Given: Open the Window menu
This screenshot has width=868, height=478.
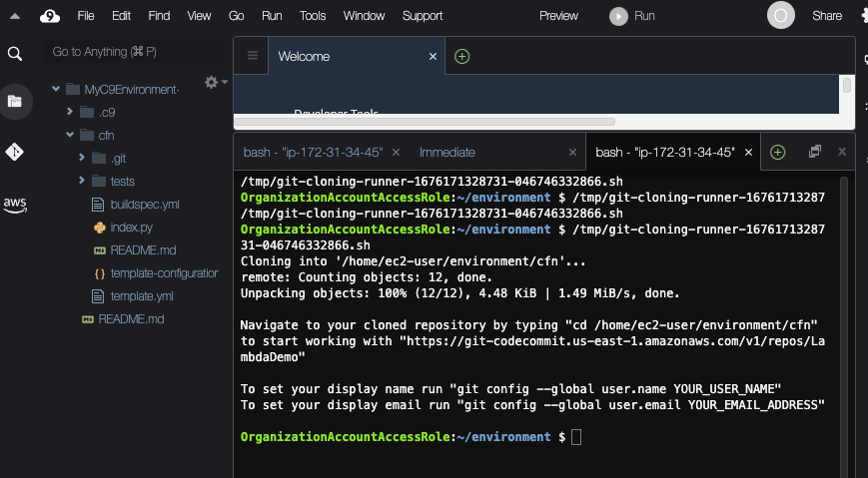Looking at the screenshot, I should coord(364,16).
